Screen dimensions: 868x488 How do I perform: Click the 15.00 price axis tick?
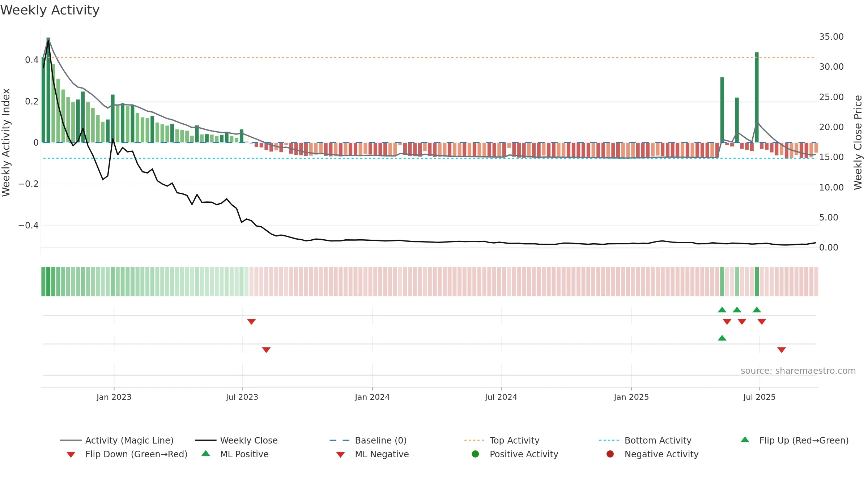coord(831,157)
